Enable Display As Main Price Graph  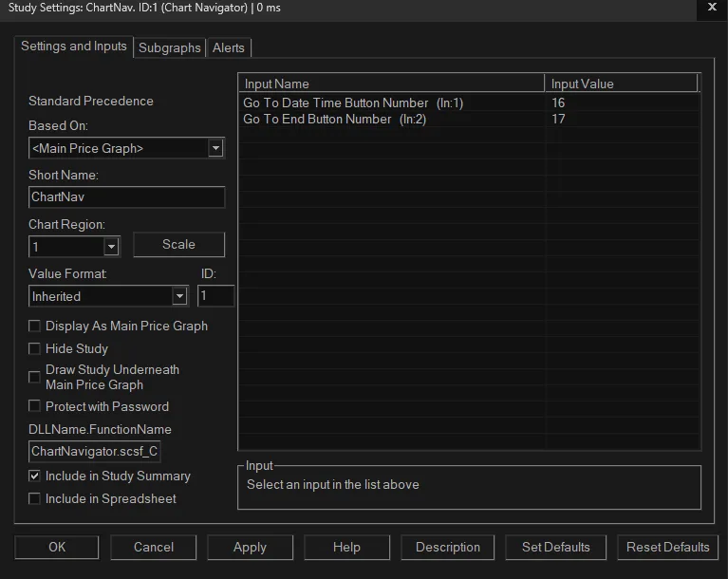point(34,326)
